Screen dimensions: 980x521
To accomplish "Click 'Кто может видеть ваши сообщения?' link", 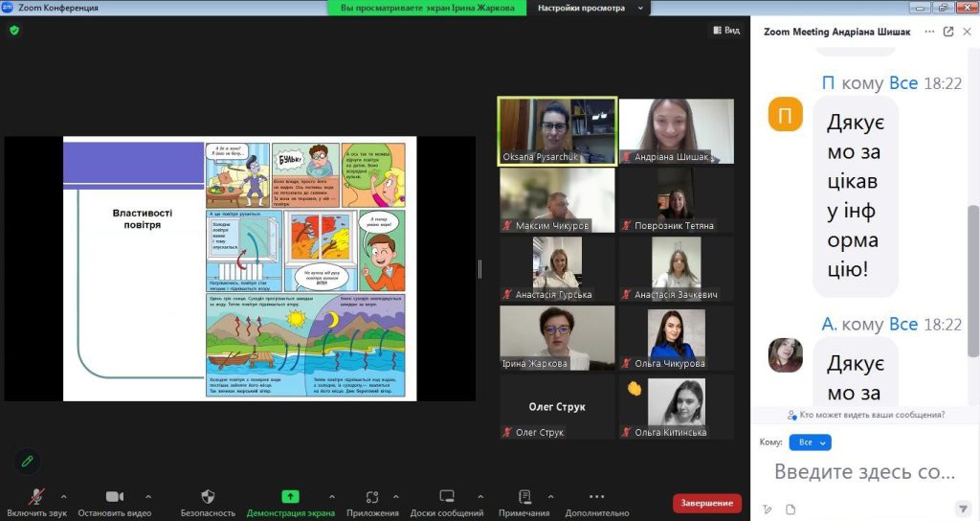I will tap(865, 415).
